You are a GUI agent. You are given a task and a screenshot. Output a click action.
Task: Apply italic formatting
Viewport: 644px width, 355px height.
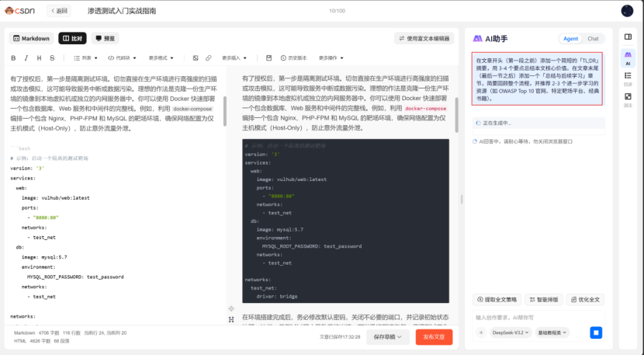[26, 58]
